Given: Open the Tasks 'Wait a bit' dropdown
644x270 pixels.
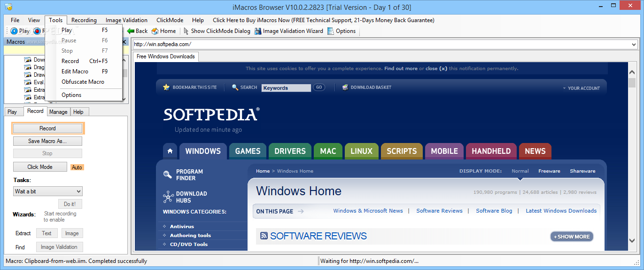Looking at the screenshot, I should pos(48,191).
